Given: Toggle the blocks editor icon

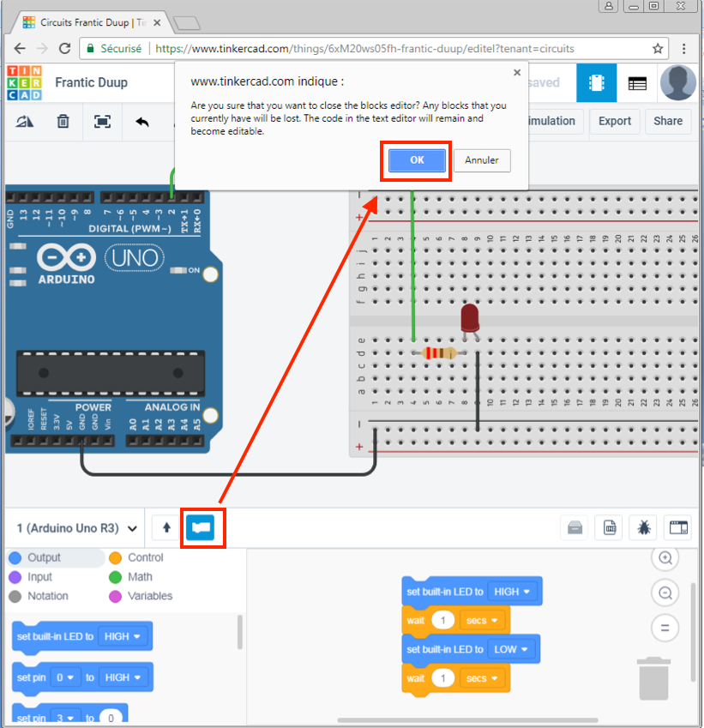Looking at the screenshot, I should pyautogui.click(x=200, y=528).
